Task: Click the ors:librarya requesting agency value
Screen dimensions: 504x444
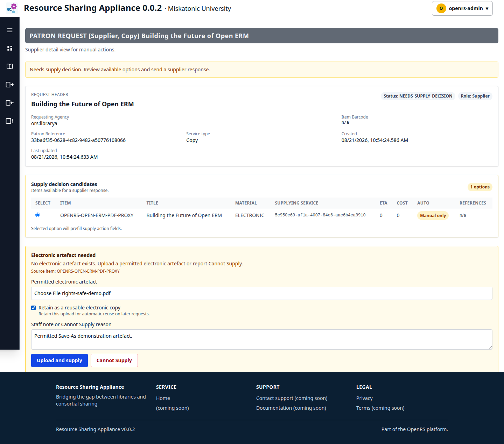Action: 44,123
